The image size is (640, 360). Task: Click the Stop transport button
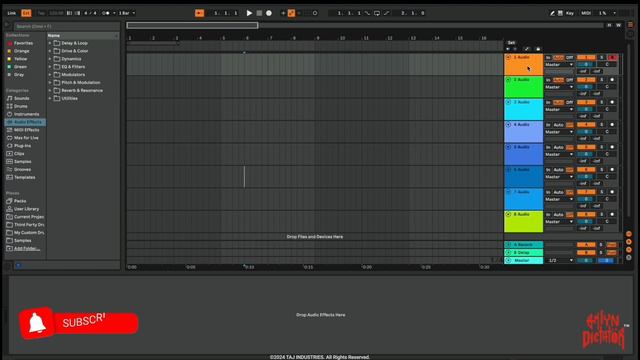(x=259, y=13)
